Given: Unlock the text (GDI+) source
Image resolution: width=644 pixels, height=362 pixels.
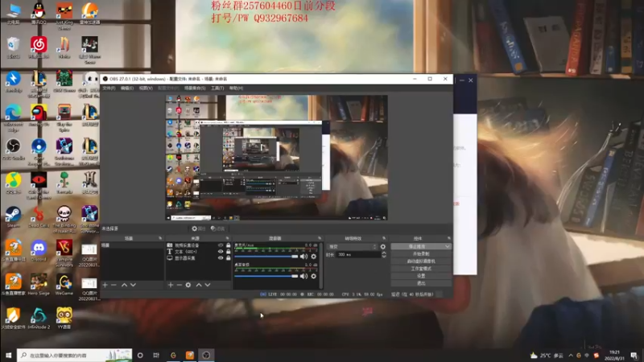Looking at the screenshot, I should (229, 252).
